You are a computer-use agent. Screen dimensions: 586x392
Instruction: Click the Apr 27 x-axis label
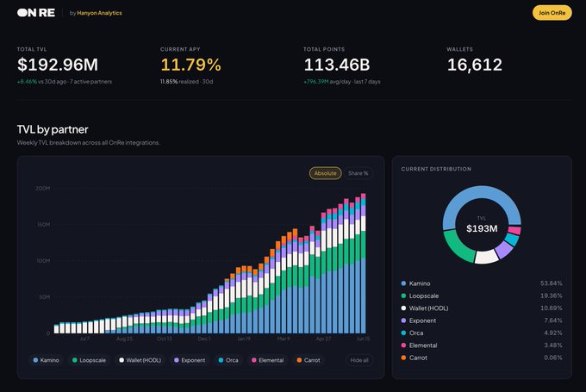click(323, 339)
